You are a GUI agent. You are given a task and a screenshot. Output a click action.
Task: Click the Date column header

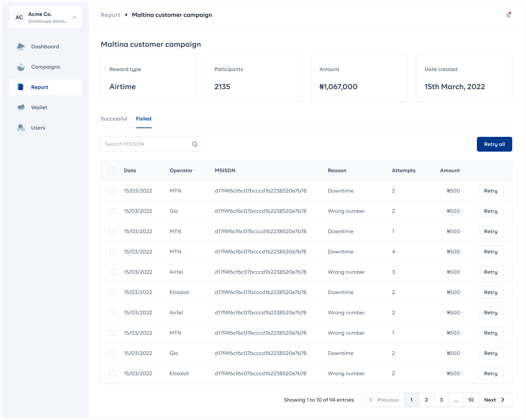[130, 171]
